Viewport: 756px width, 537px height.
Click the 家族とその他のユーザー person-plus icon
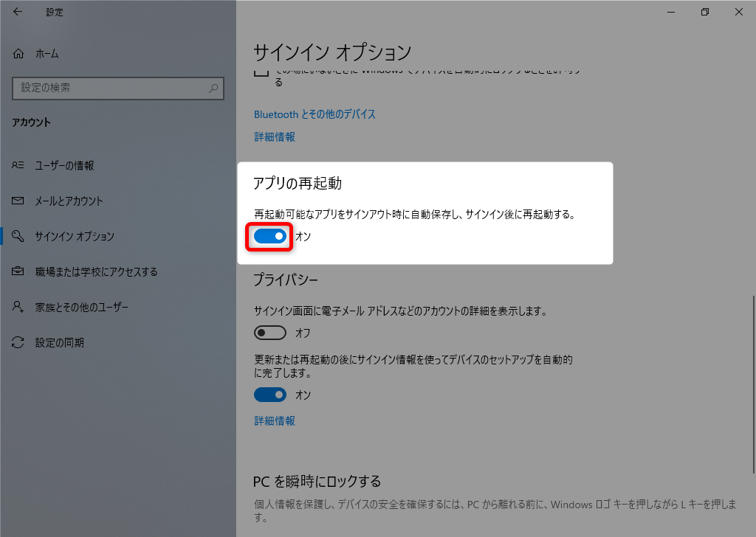click(x=19, y=308)
